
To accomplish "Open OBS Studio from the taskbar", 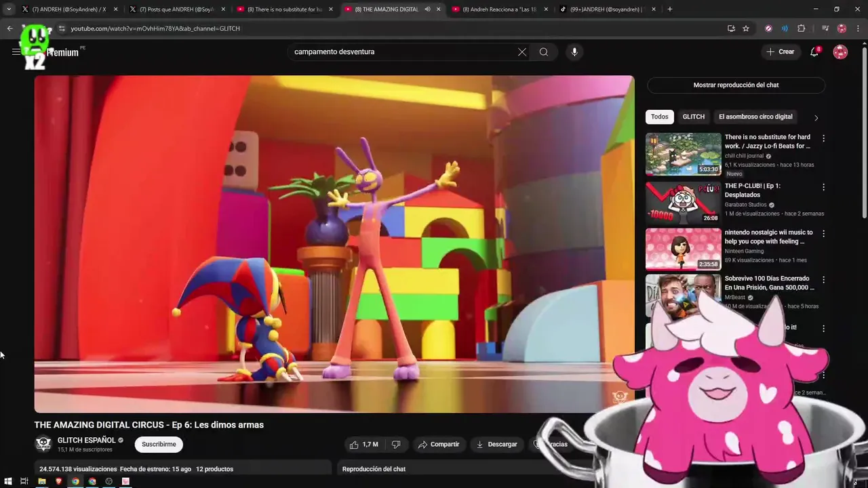I will coord(108,481).
